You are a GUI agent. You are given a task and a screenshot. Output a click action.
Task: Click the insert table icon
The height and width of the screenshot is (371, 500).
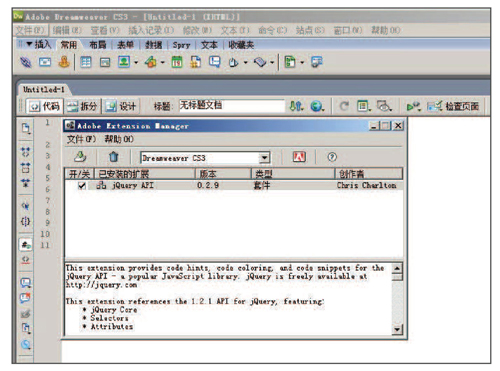pyautogui.click(x=86, y=62)
